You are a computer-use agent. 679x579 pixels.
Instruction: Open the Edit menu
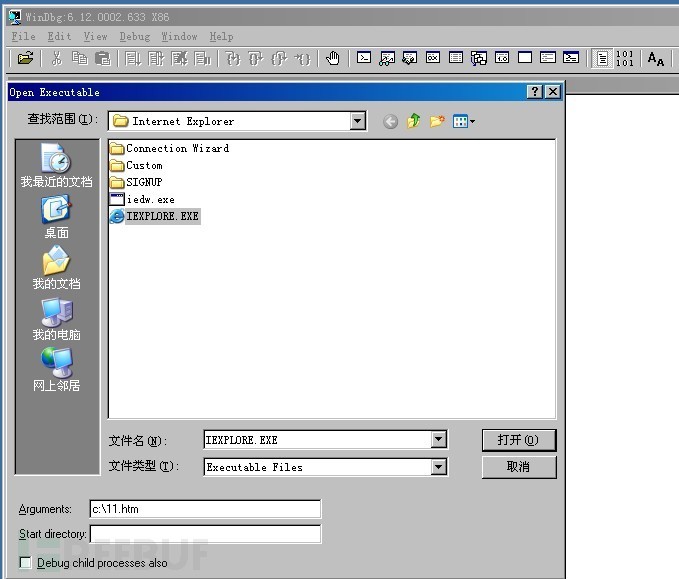[59, 36]
